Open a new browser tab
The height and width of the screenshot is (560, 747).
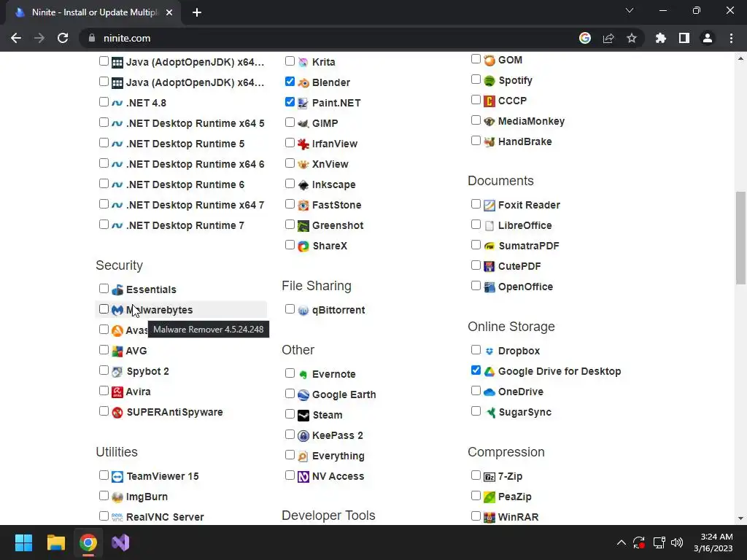(x=197, y=12)
